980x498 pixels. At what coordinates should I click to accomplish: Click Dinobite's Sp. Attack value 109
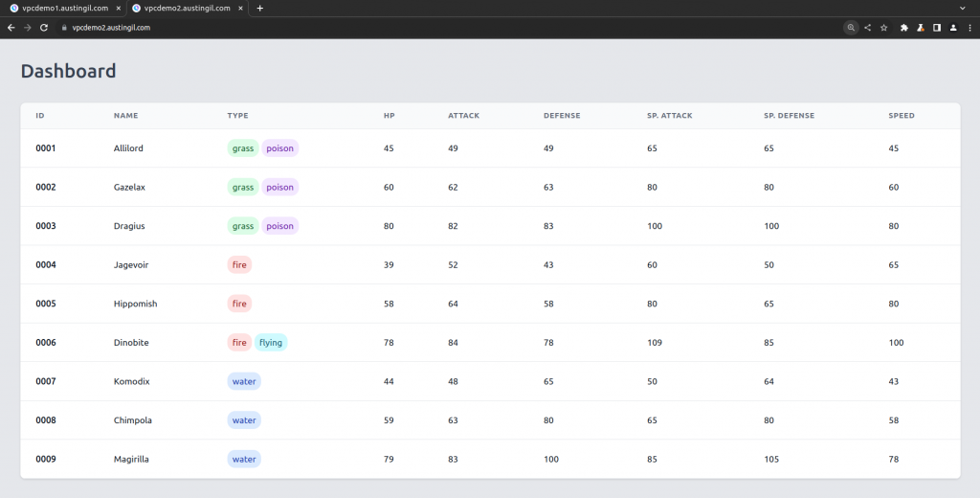click(x=655, y=342)
